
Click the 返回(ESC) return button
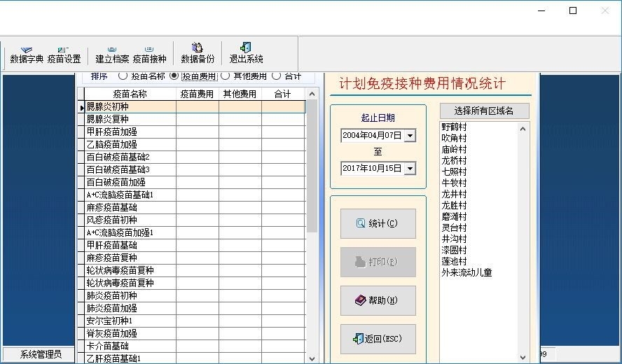378,339
